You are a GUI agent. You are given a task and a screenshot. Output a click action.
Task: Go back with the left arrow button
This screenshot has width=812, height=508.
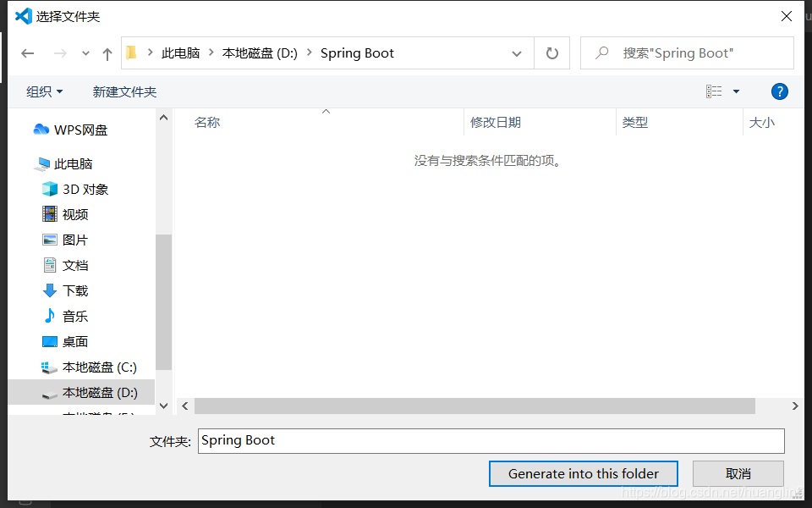coord(27,53)
